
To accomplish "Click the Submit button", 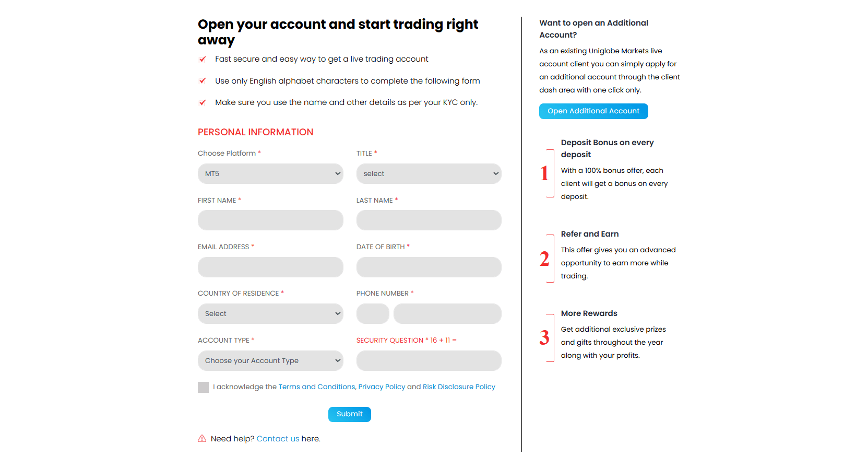I will pyautogui.click(x=350, y=414).
